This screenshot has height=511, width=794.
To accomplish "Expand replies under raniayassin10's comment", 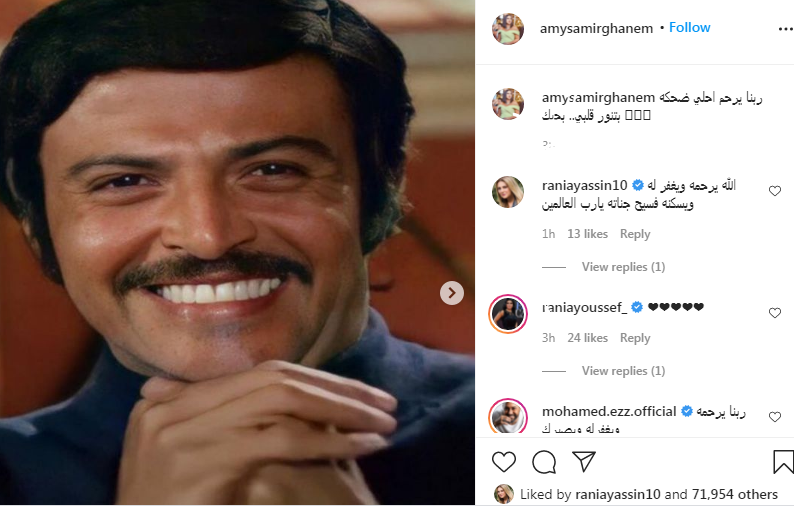I will click(x=623, y=267).
